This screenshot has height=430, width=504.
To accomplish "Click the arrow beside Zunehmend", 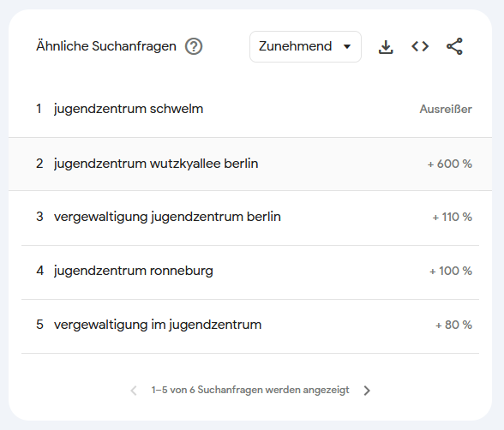I will point(347,46).
